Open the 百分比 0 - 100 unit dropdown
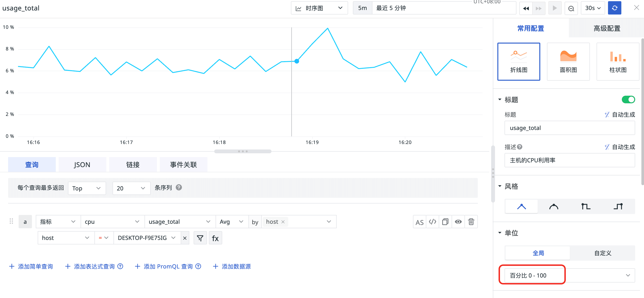Screen dimensions: 644x298 pos(570,275)
